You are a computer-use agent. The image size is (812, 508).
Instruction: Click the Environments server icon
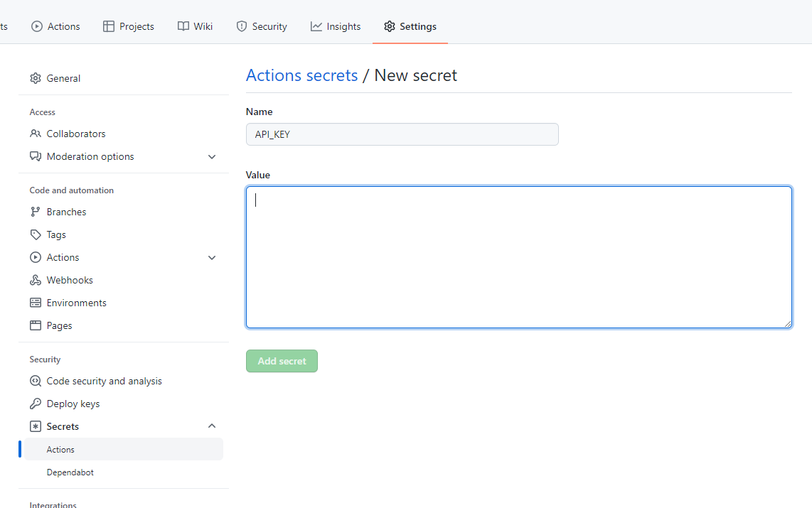pos(35,302)
